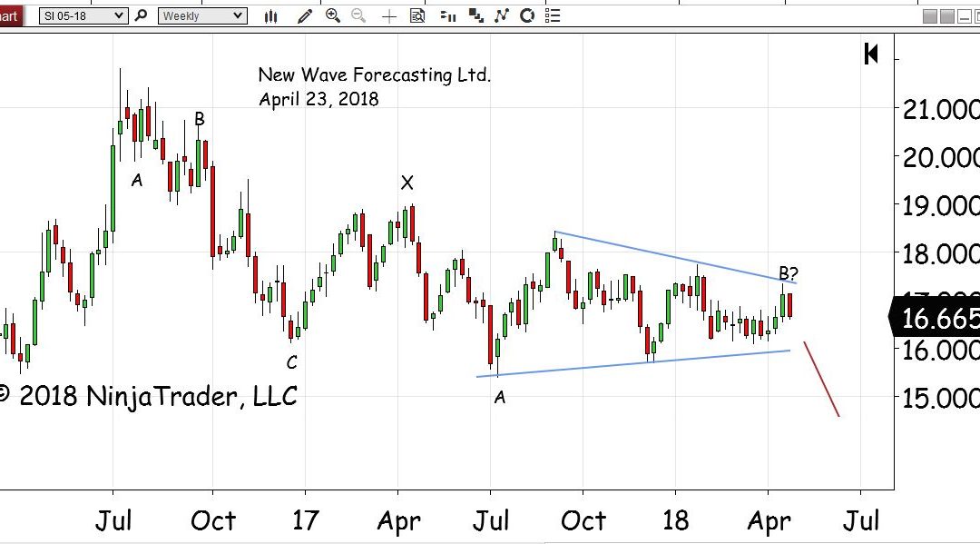Select the 'B?' wave label annotation
The width and height of the screenshot is (980, 544).
789,273
